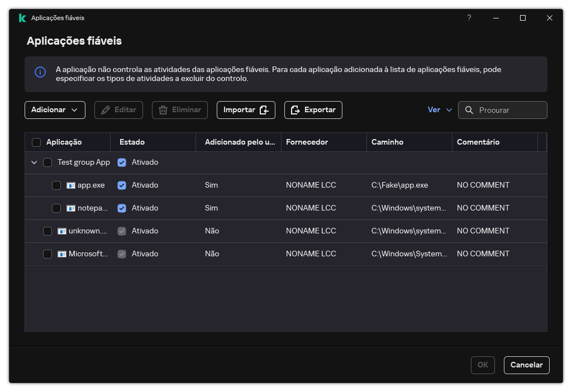Image resolution: width=572 pixels, height=392 pixels.
Task: Tick the checkbox next to app.exe
Action: [56, 185]
